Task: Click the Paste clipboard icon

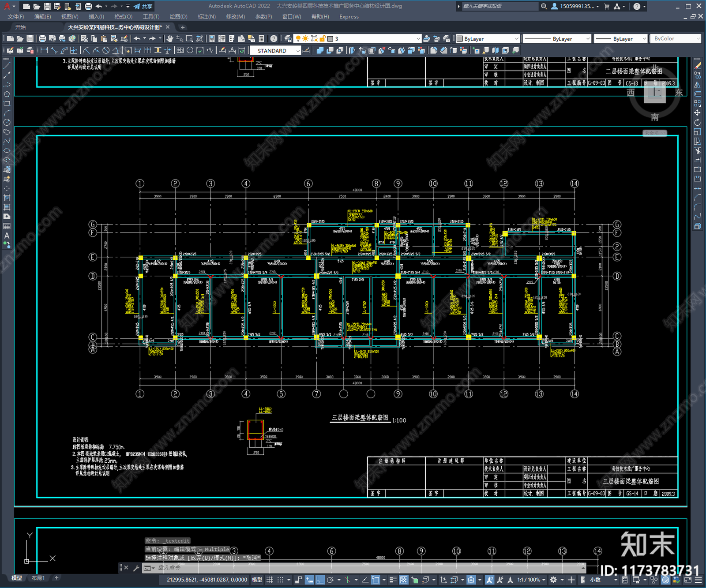Action: point(104,39)
